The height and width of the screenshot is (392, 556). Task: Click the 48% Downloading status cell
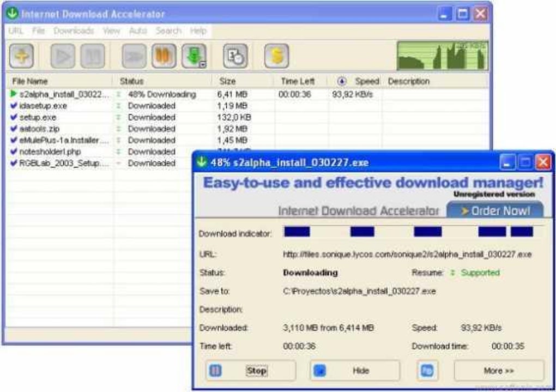click(162, 94)
